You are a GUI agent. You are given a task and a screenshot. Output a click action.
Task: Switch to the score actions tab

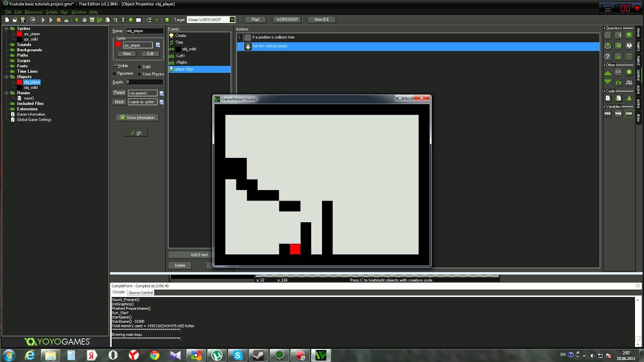638,89
